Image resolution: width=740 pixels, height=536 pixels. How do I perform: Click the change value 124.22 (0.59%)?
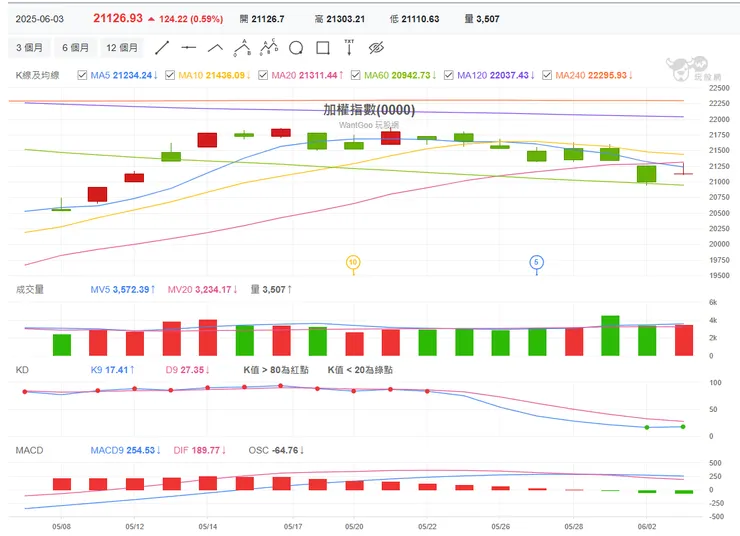click(191, 19)
